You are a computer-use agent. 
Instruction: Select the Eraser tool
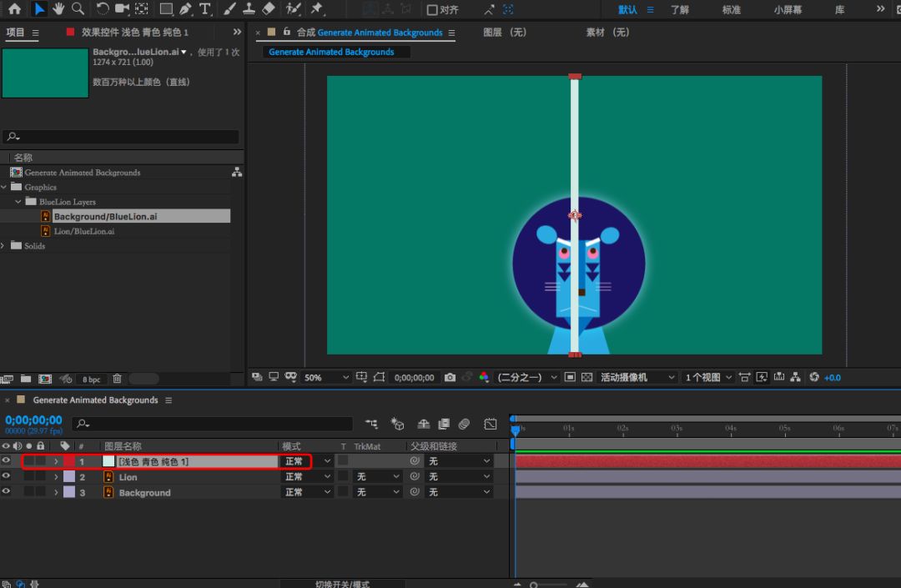coord(268,9)
